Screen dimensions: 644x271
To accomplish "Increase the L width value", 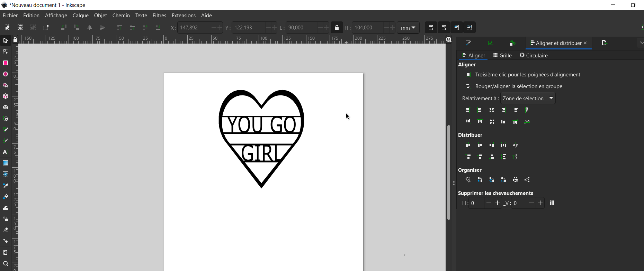I will click(326, 27).
